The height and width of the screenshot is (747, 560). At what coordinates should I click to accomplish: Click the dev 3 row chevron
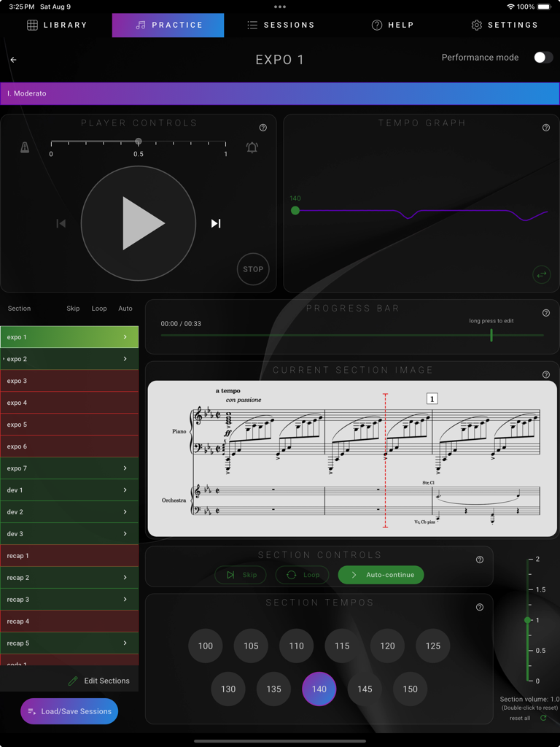pyautogui.click(x=125, y=533)
